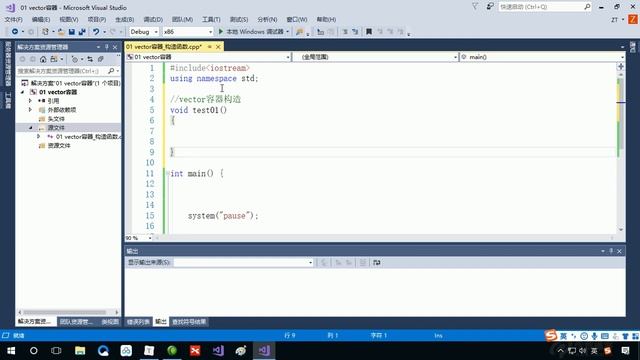This screenshot has width=640, height=360.
Task: Click the search magnifier in Solution Explorer
Action: 111,71
